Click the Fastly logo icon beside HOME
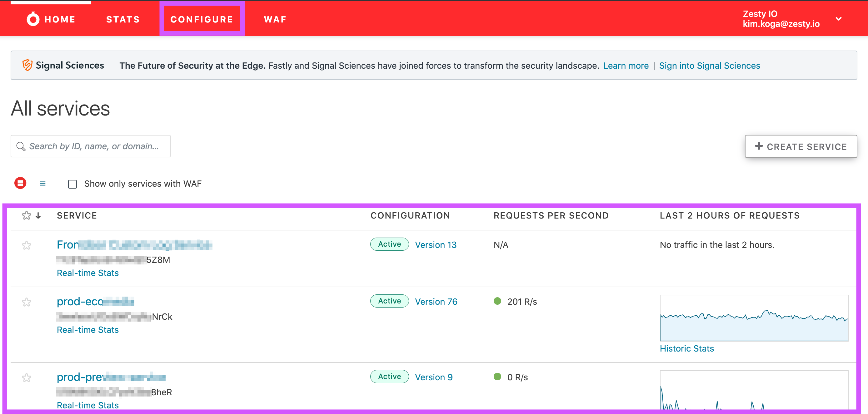This screenshot has height=414, width=868. (33, 19)
